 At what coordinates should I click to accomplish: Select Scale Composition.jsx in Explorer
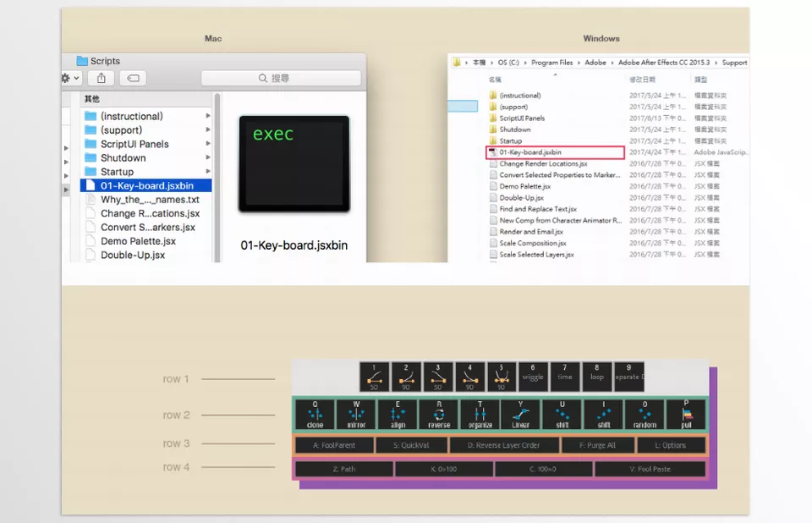coord(533,243)
